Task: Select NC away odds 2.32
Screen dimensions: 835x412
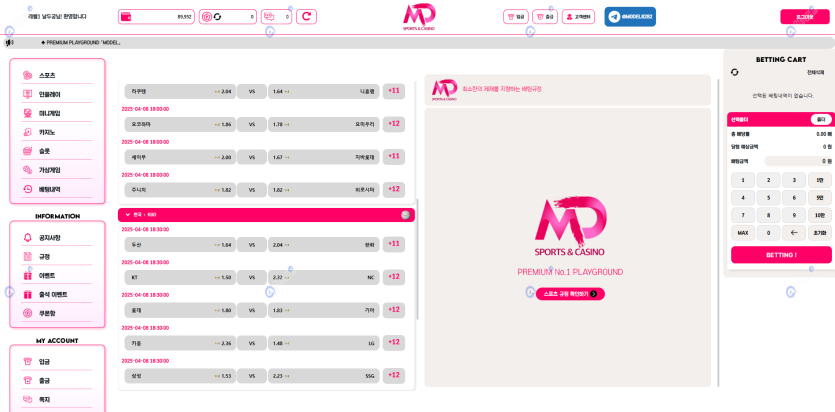Action: (x=324, y=277)
